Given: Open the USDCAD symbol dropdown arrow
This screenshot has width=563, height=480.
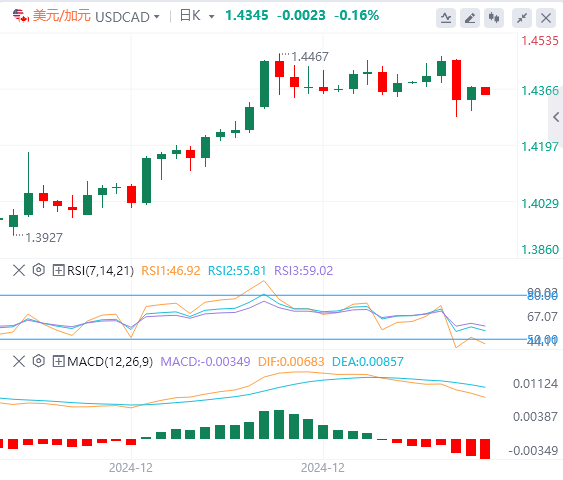Looking at the screenshot, I should pos(157,17).
